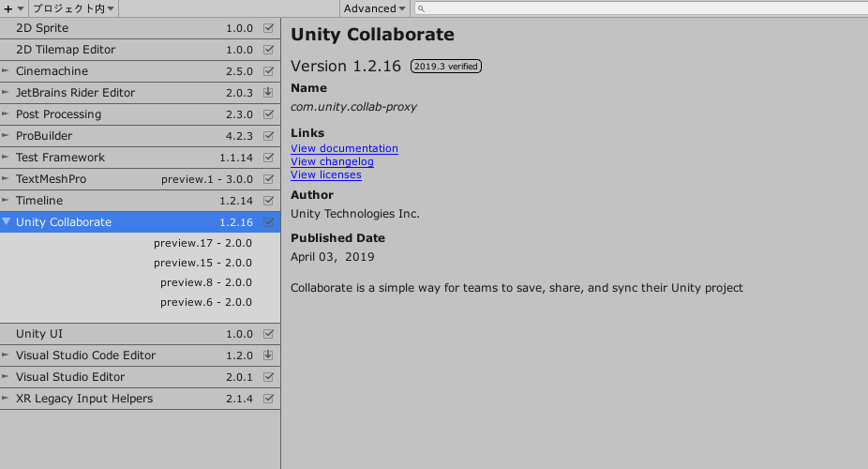Expand the Cinemachine versions arrow
The width and height of the screenshot is (868, 469).
coord(6,70)
